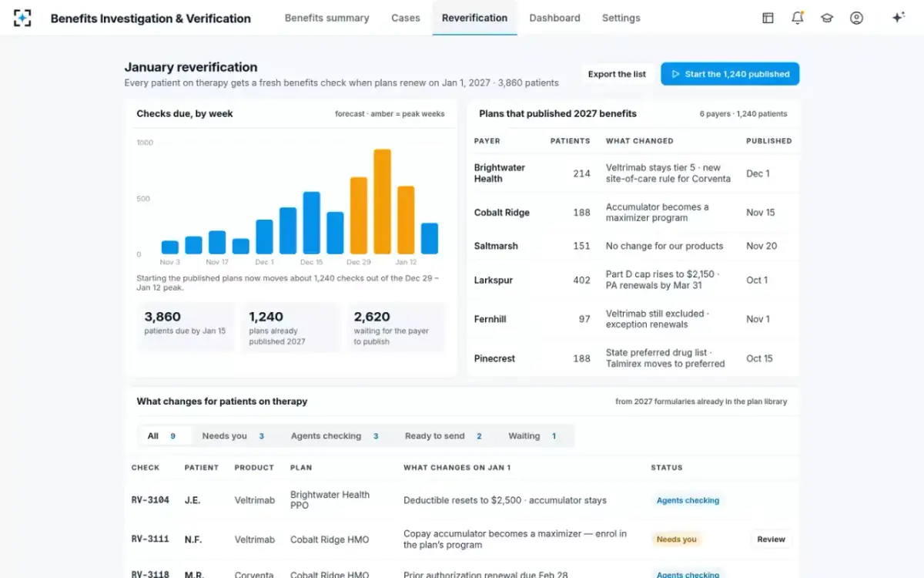
Task: Open the graduation cap learning icon
Action: pyautogui.click(x=827, y=18)
